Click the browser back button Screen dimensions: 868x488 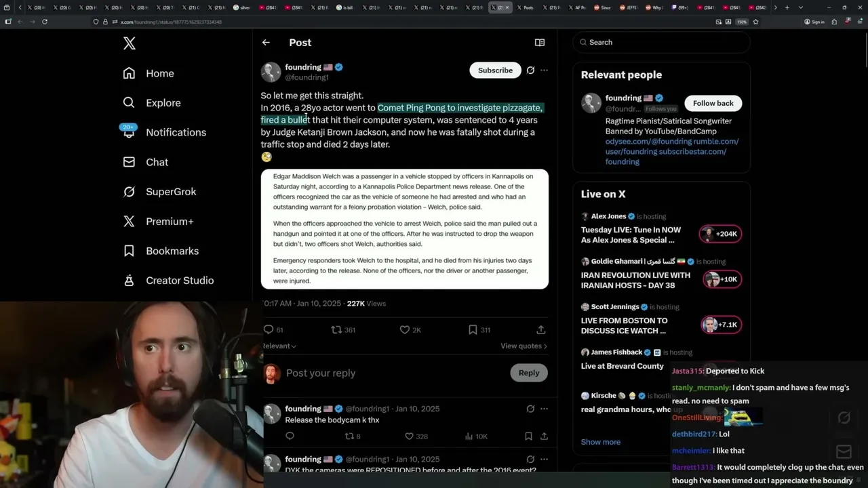click(x=20, y=22)
